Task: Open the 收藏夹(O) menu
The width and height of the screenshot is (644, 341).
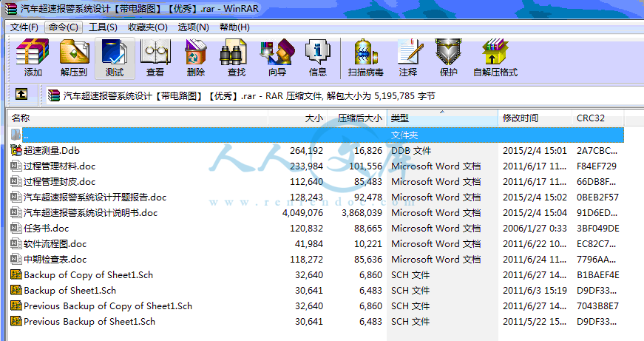Action: point(147,27)
